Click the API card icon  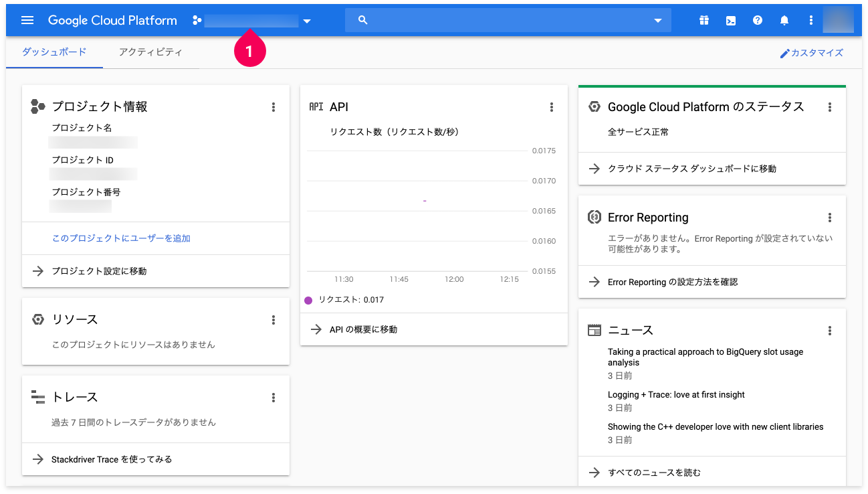pos(316,106)
